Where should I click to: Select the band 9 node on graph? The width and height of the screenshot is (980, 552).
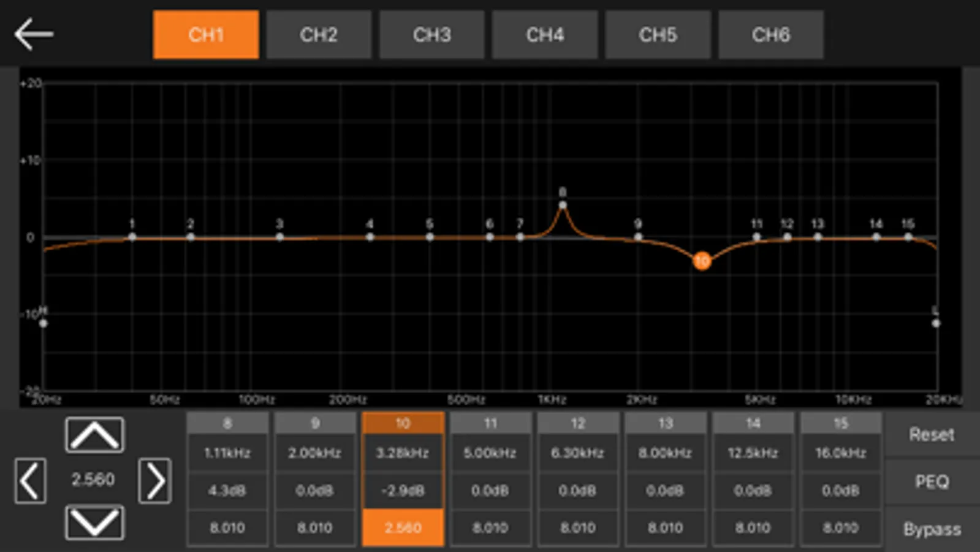pos(638,237)
